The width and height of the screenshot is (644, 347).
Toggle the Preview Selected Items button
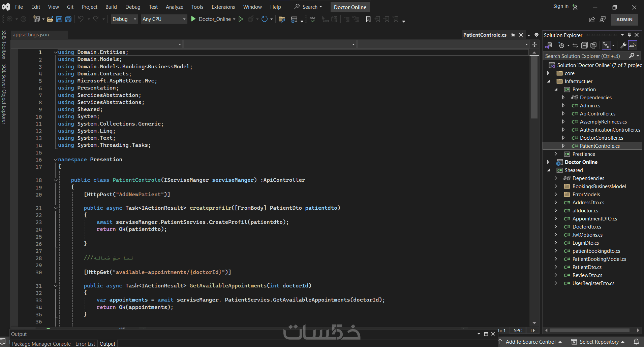(x=633, y=45)
